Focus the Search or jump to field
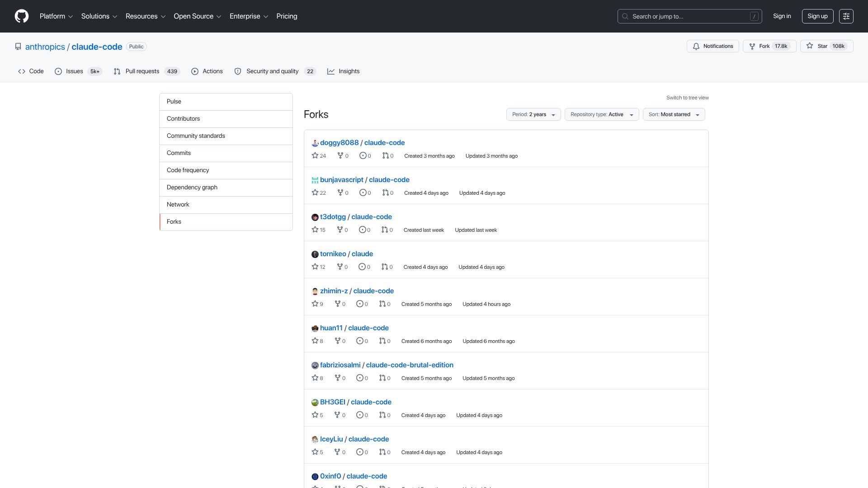 (689, 16)
